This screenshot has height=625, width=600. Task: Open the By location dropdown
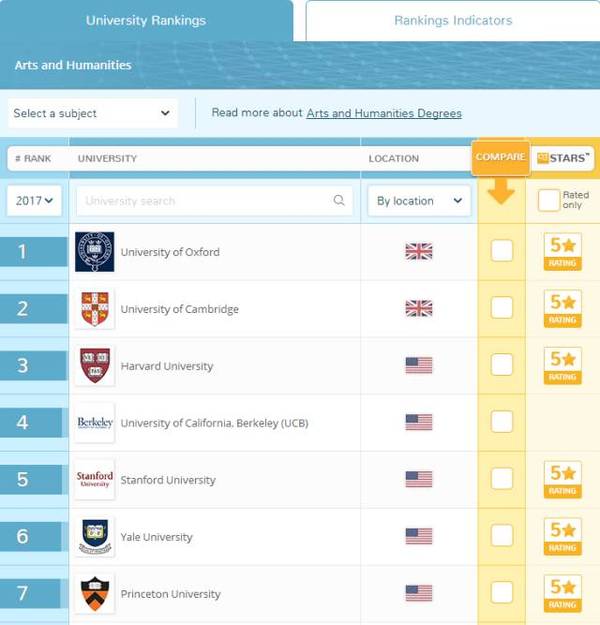click(x=419, y=200)
